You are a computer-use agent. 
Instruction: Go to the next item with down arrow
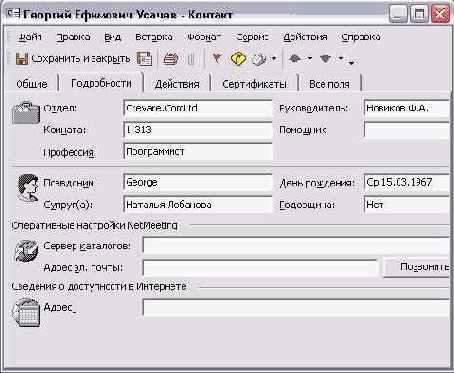[326, 59]
